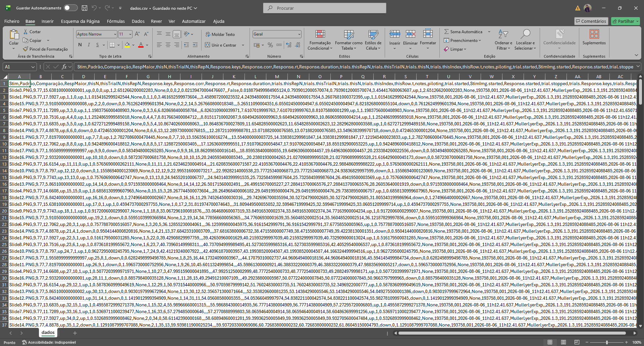The width and height of the screenshot is (644, 346).
Task: Switch to the Dados ribbon tab
Action: (138, 21)
